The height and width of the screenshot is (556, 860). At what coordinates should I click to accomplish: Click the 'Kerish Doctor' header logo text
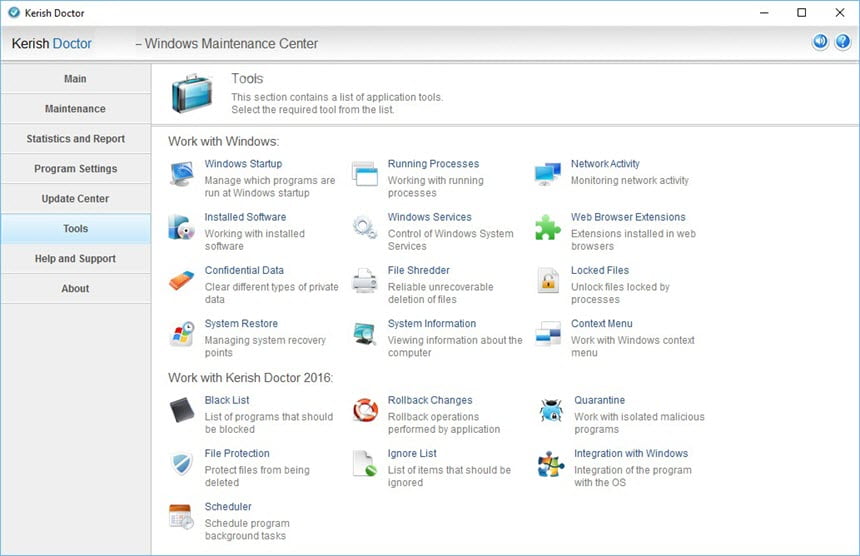[52, 43]
